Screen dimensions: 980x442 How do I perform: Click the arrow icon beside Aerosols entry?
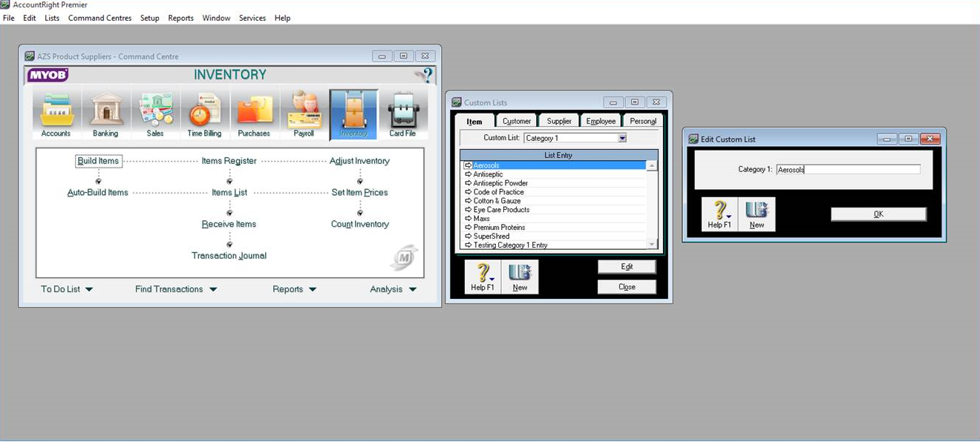pyautogui.click(x=468, y=165)
